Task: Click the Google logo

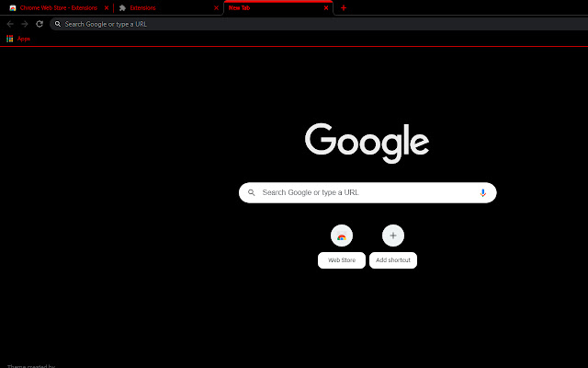Action: click(367, 144)
